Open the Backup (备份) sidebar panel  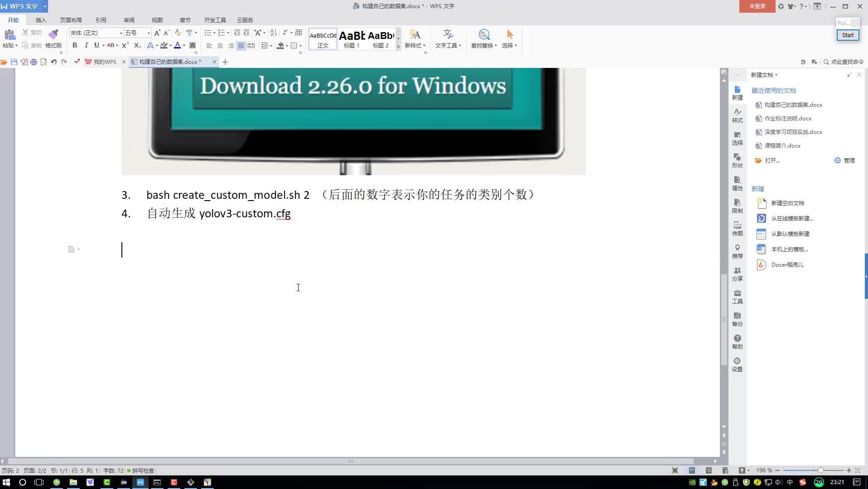(x=737, y=320)
